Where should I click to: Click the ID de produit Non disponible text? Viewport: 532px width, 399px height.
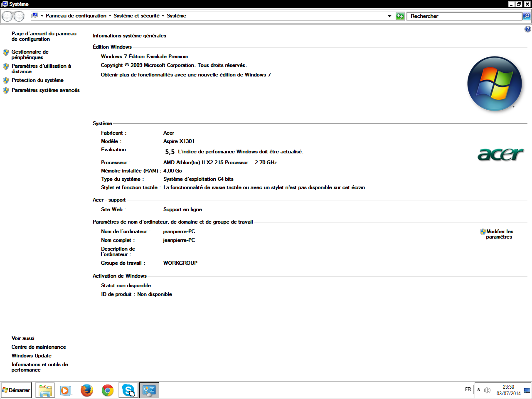pyautogui.click(x=136, y=294)
